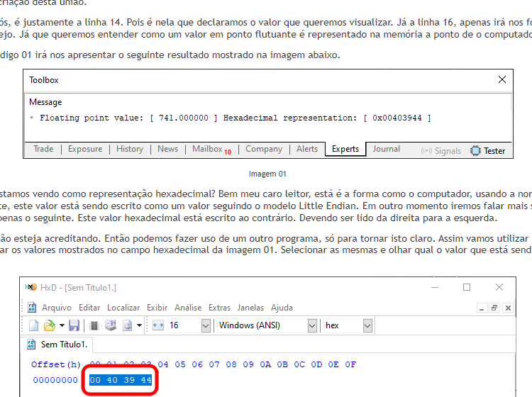The width and height of the screenshot is (532, 397).
Task: Open the bytes per row 16 dropdown
Action: coord(206,326)
